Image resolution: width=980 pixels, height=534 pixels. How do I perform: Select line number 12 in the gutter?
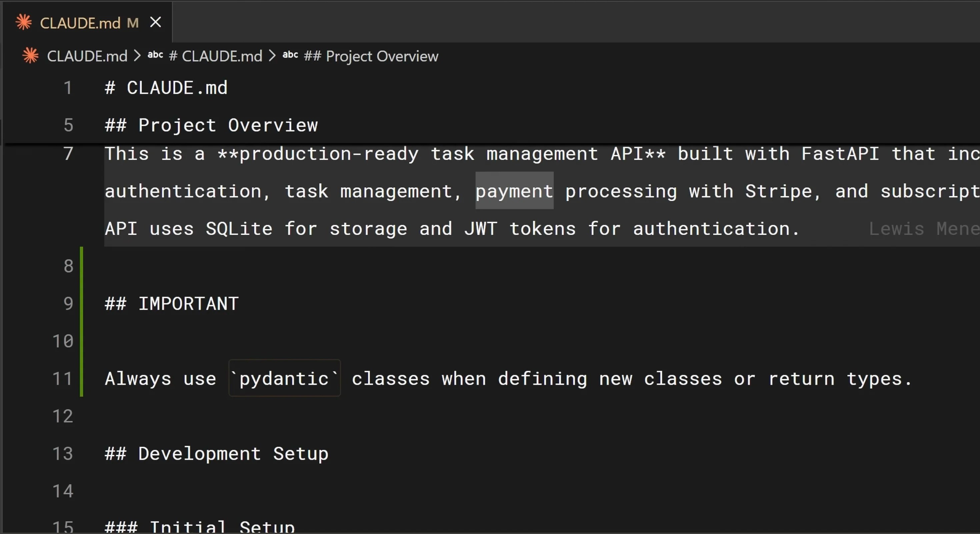(x=63, y=416)
